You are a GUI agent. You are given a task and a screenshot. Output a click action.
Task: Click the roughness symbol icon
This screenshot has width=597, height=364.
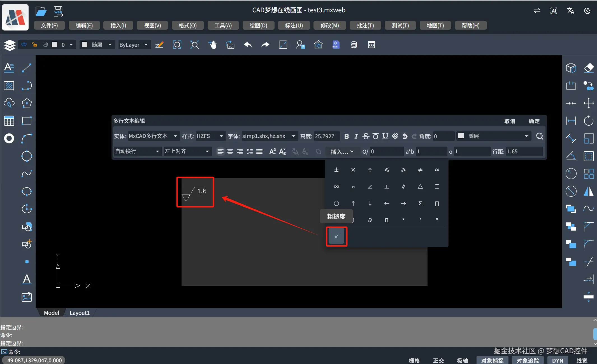point(336,236)
